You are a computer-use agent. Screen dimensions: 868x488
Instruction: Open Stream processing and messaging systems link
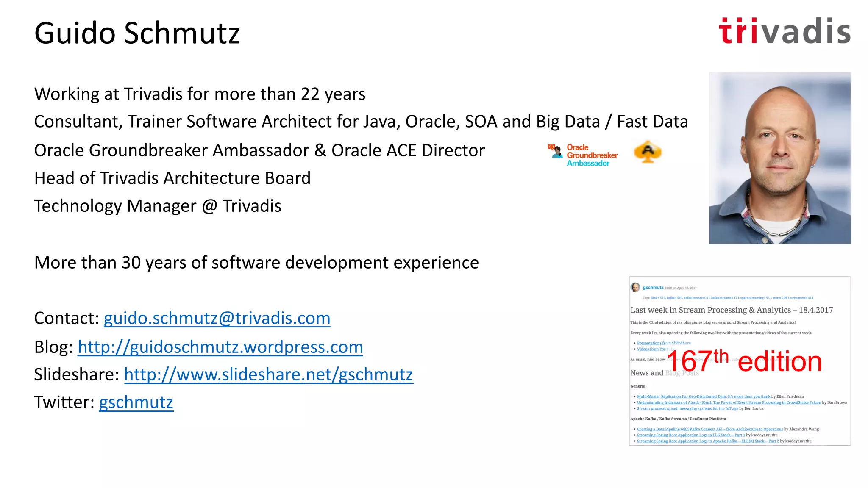tap(687, 408)
